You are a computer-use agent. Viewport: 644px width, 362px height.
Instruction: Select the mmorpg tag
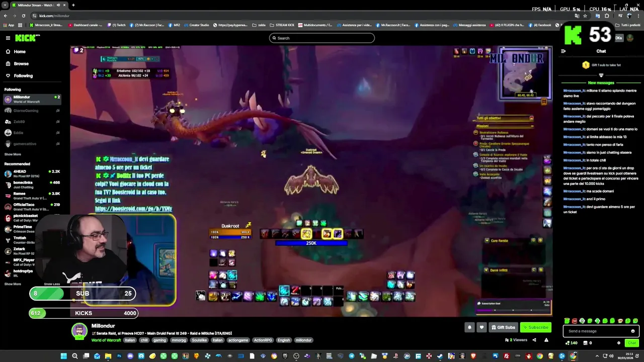click(179, 340)
